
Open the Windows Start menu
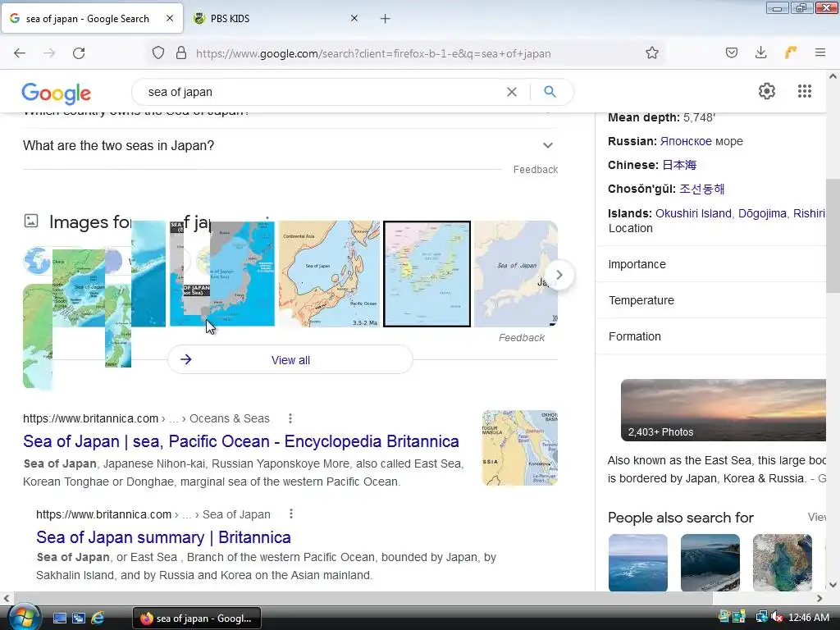24,617
